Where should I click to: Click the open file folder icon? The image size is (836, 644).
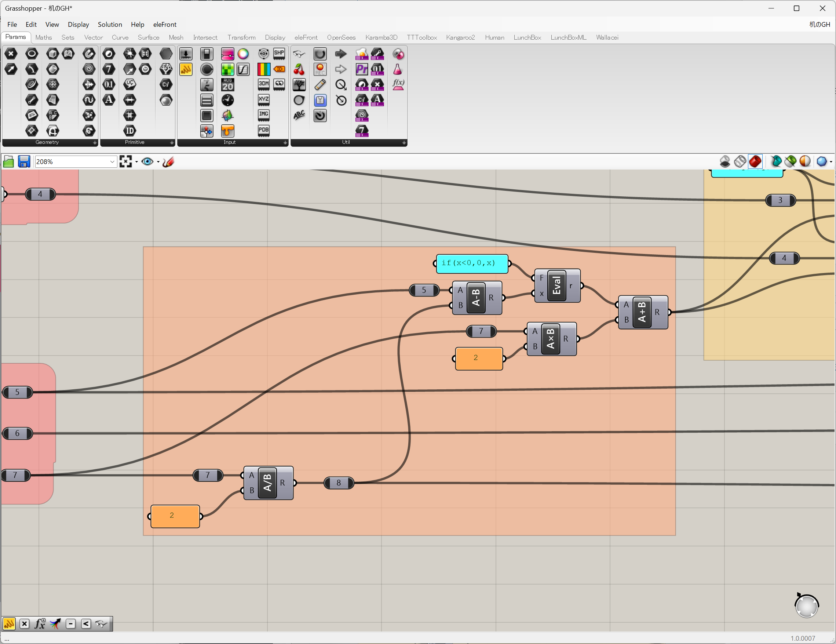point(8,162)
